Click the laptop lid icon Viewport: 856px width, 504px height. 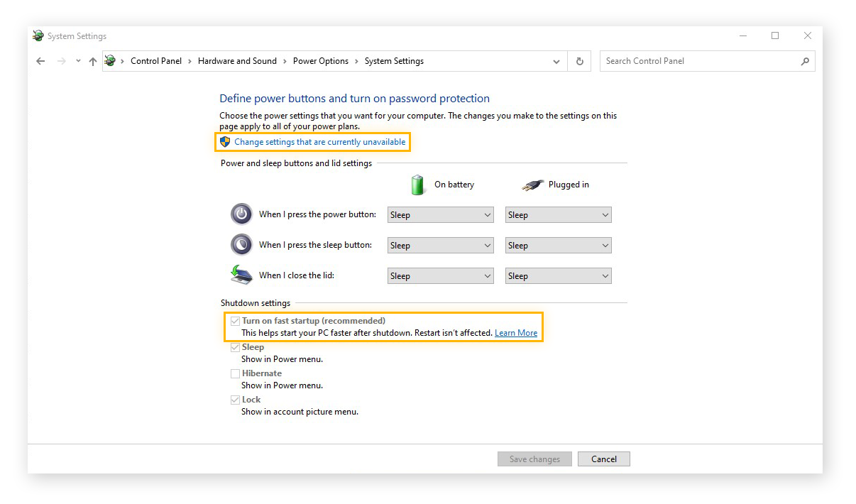(241, 275)
